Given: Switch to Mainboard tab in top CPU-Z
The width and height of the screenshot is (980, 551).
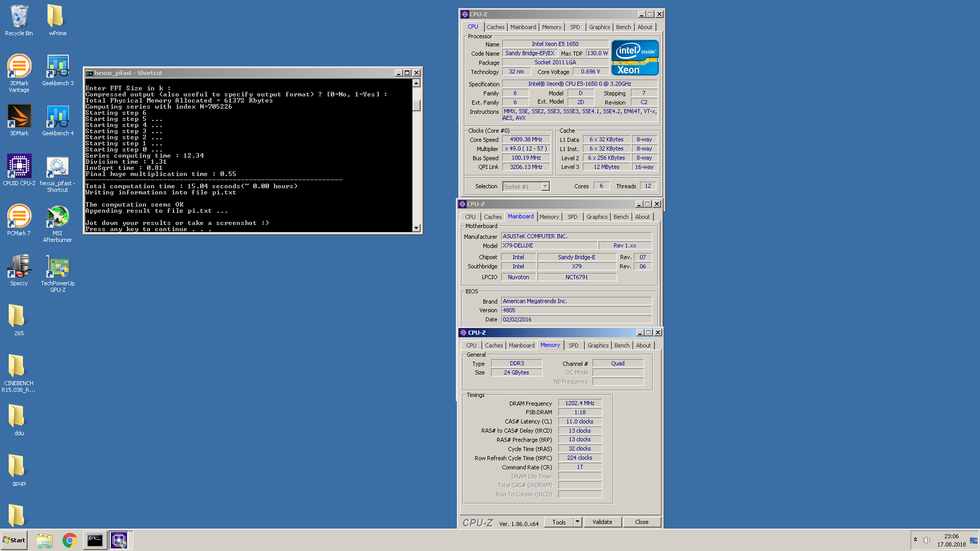Looking at the screenshot, I should 523,27.
